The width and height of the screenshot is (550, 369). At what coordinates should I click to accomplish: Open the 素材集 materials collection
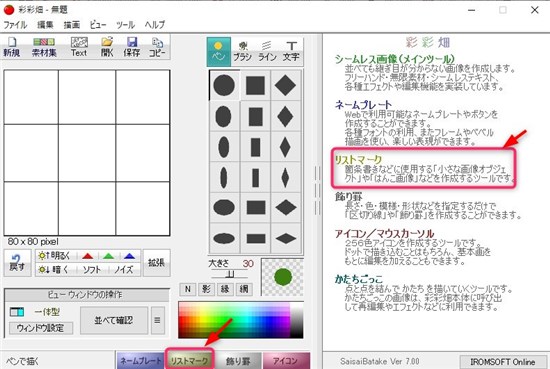(44, 47)
